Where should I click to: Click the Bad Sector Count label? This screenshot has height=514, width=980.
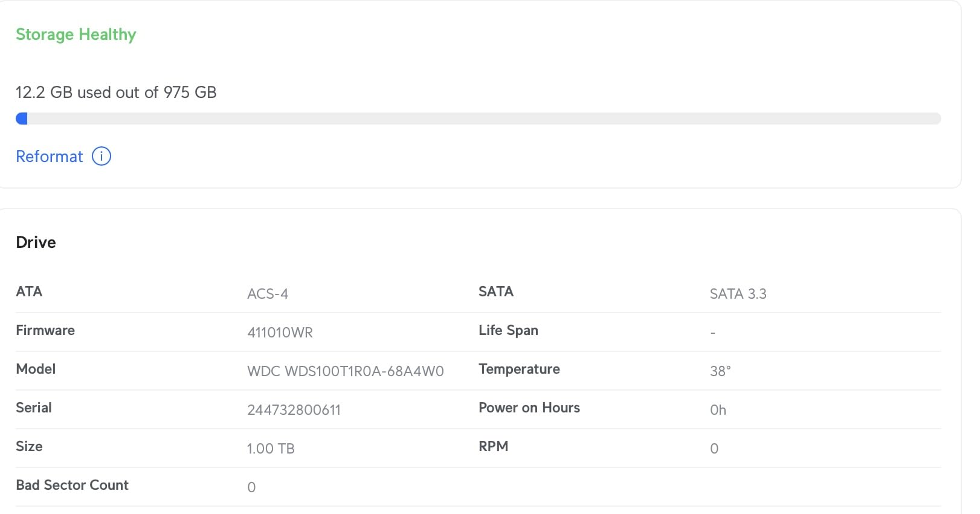tap(72, 485)
